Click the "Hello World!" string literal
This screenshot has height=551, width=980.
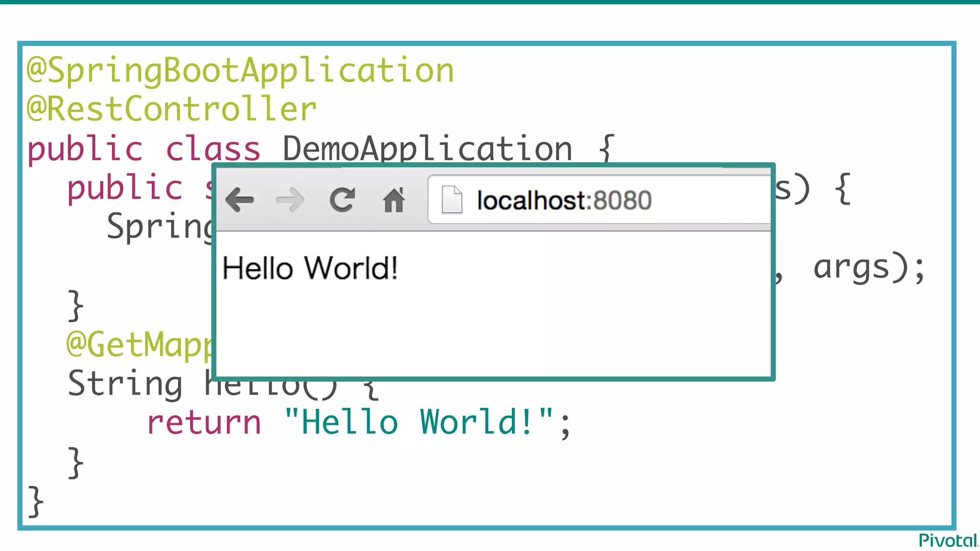point(419,422)
